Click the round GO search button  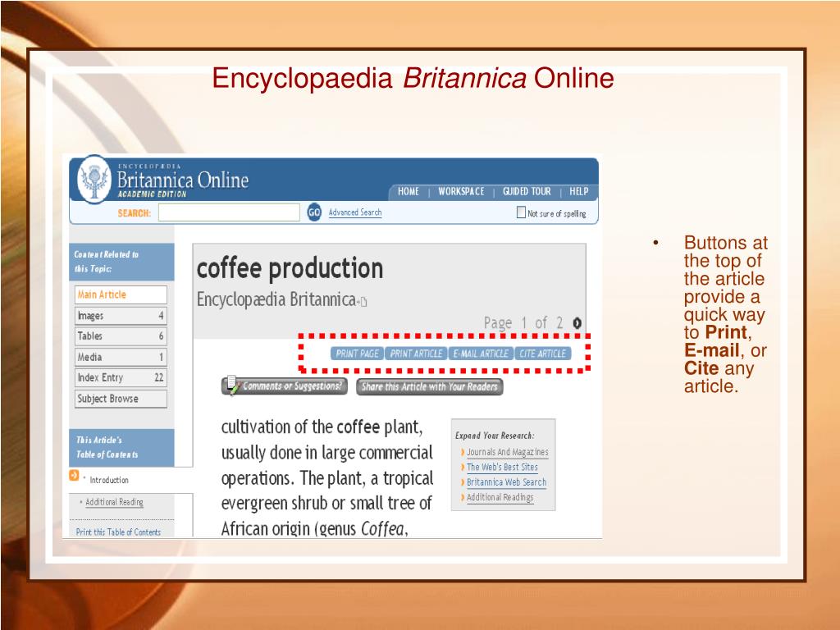(314, 212)
